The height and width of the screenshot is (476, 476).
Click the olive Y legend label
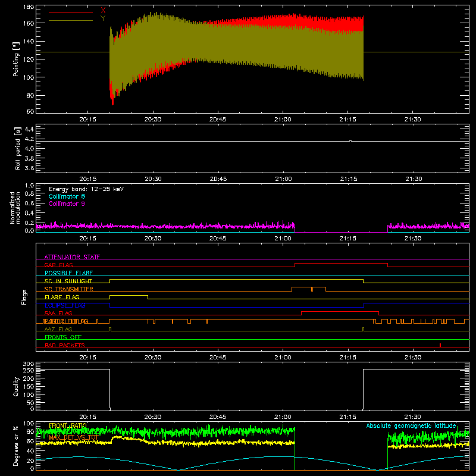pyautogui.click(x=103, y=18)
